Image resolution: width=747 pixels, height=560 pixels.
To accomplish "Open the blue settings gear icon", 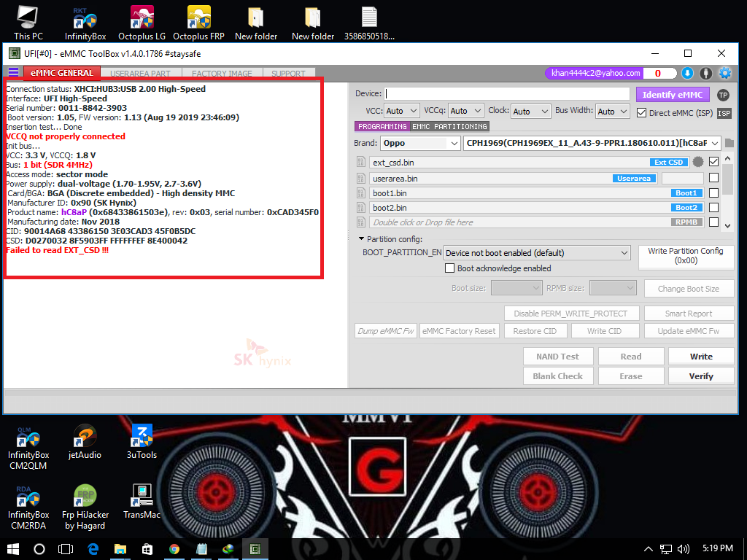I will click(725, 73).
